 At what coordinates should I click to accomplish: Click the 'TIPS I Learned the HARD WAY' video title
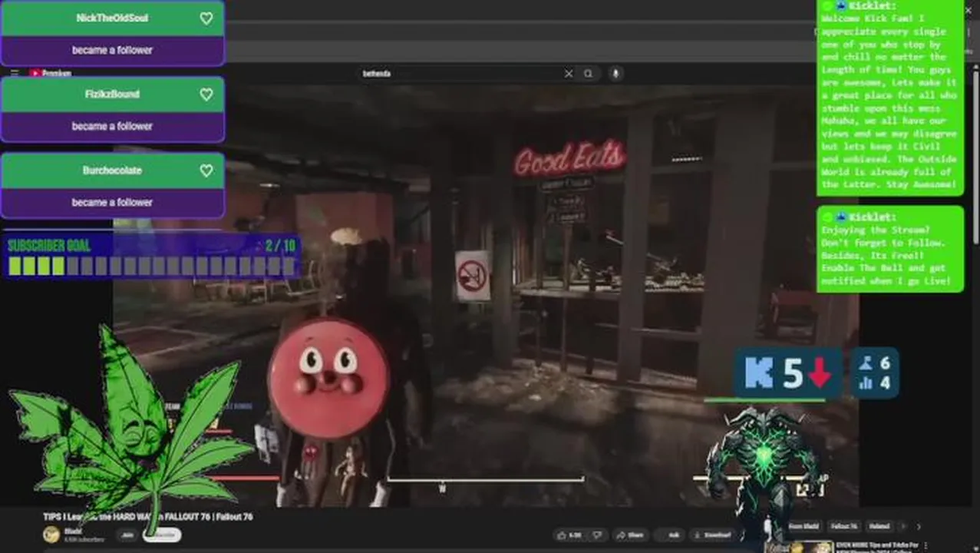pyautogui.click(x=147, y=517)
